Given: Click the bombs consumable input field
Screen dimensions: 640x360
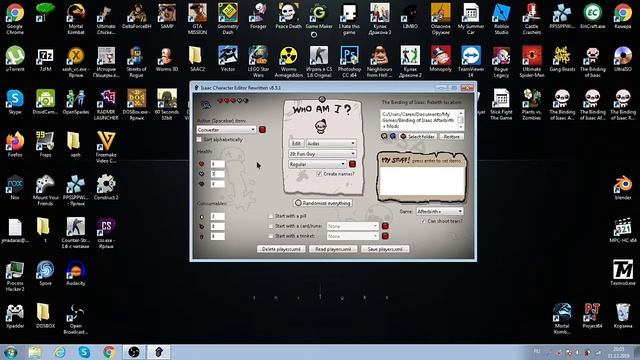Looking at the screenshot, I should click(218, 226).
